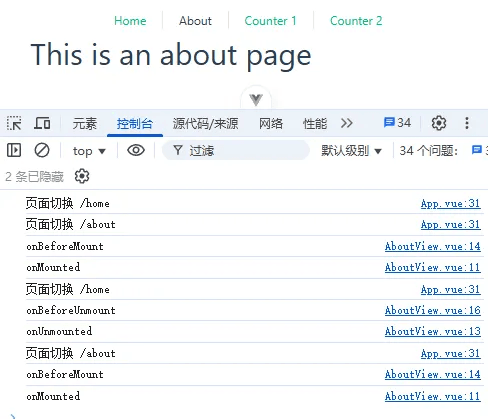Create live expression with eye icon
The width and height of the screenshot is (488, 419).
coord(136,150)
